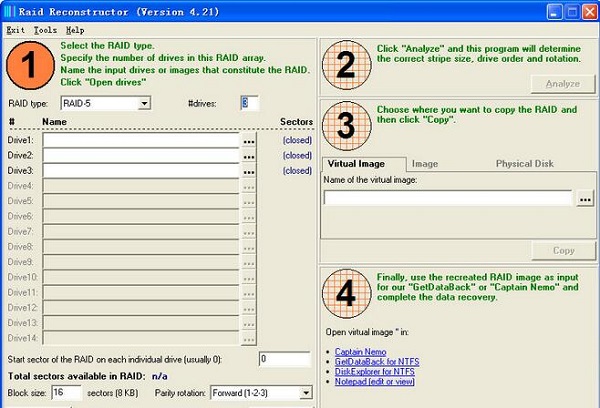The width and height of the screenshot is (600, 408).
Task: Click the Drive2 name input field
Action: click(141, 156)
